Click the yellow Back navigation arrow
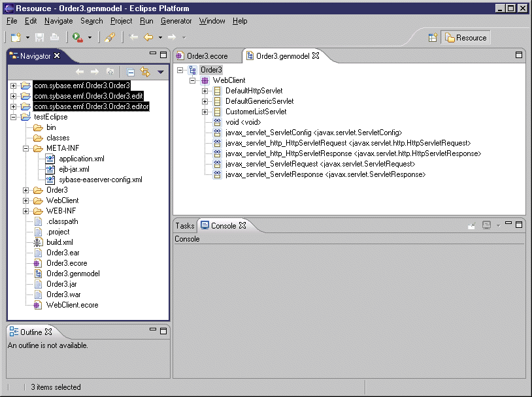This screenshot has height=397, width=532. [x=148, y=38]
